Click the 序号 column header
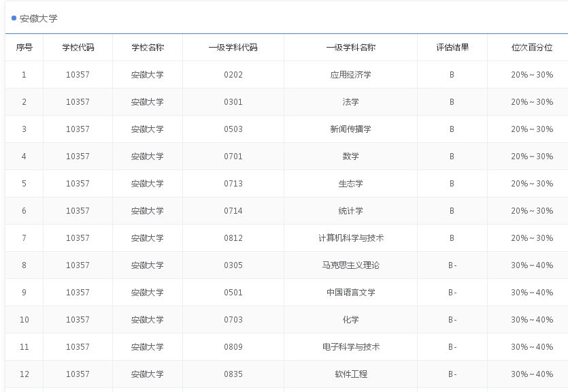The width and height of the screenshot is (568, 392). coord(24,47)
